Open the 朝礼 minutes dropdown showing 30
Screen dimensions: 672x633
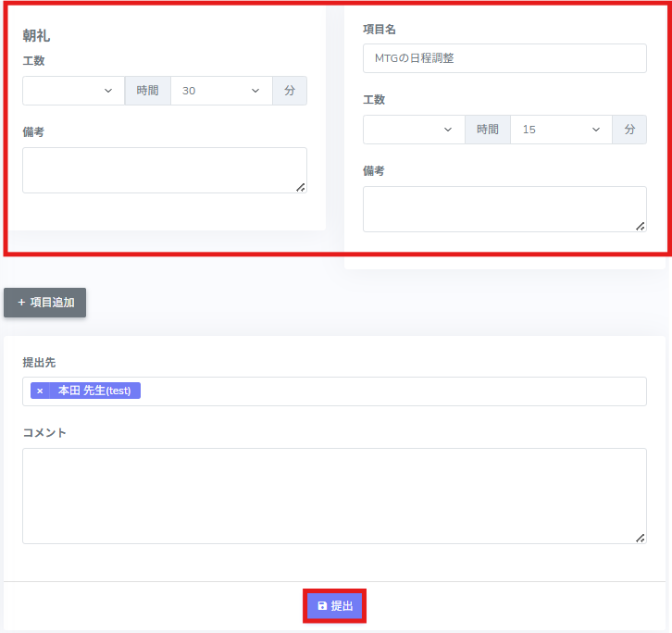click(x=221, y=91)
